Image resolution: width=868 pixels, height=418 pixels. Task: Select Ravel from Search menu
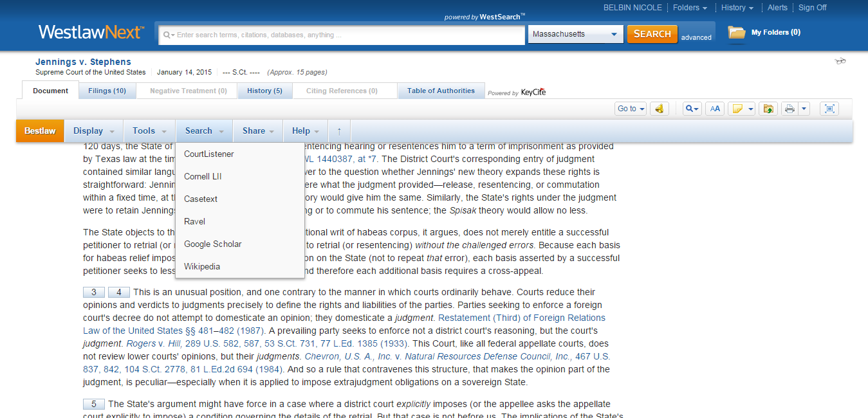coord(240,222)
